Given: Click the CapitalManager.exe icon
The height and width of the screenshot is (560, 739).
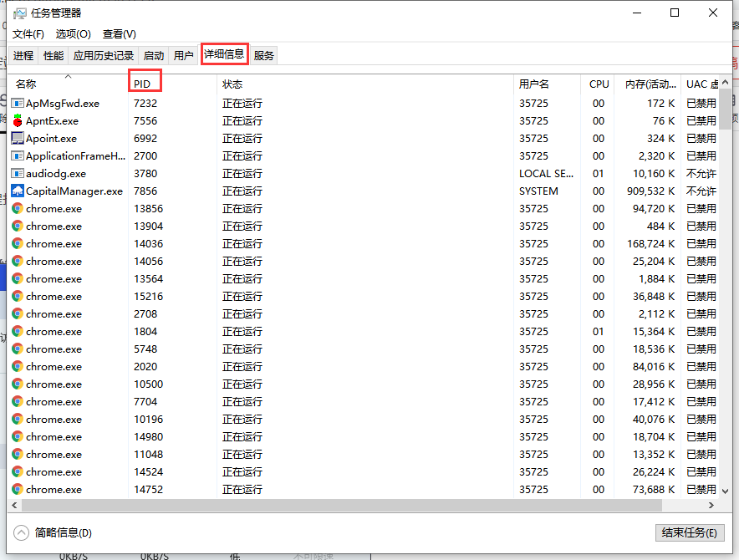Looking at the screenshot, I should tap(18, 191).
